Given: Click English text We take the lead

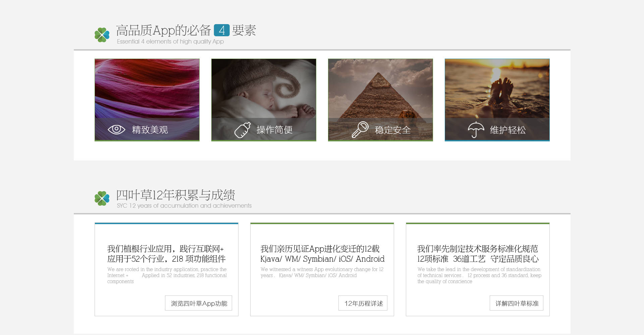Looking at the screenshot, I should click(x=479, y=275).
